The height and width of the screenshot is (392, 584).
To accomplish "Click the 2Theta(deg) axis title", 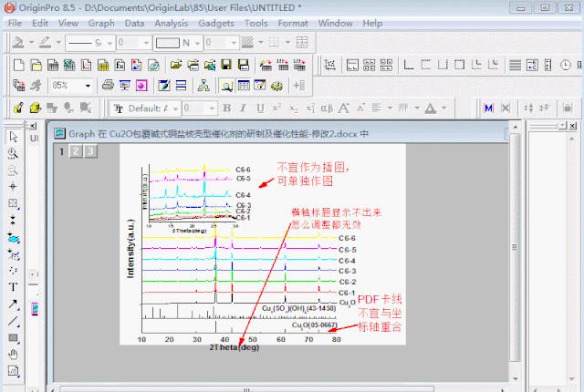I will 234,347.
